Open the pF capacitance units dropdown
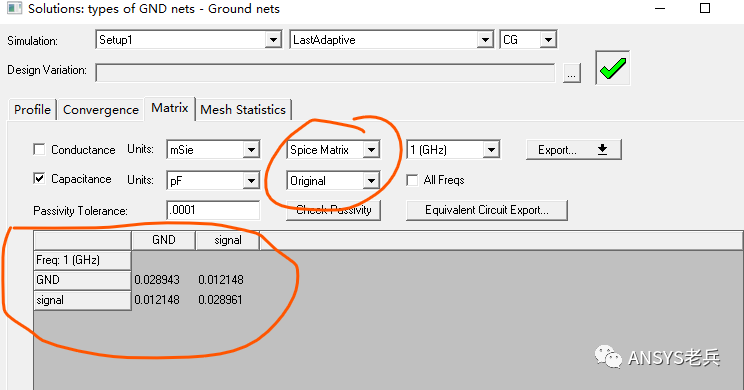 click(x=251, y=181)
